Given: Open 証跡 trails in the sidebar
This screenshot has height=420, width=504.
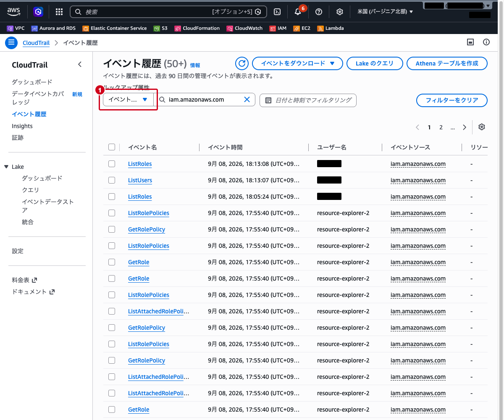Looking at the screenshot, I should pos(18,137).
